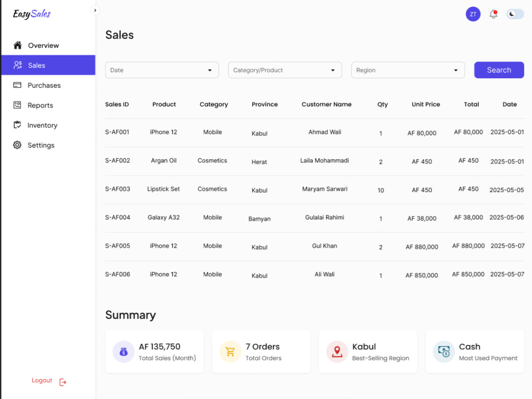
Task: Click the Herat province cell
Action: (x=259, y=162)
